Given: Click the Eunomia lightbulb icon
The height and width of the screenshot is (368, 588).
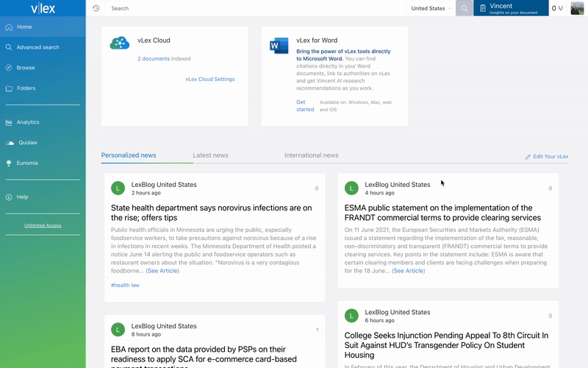Looking at the screenshot, I should 9,163.
